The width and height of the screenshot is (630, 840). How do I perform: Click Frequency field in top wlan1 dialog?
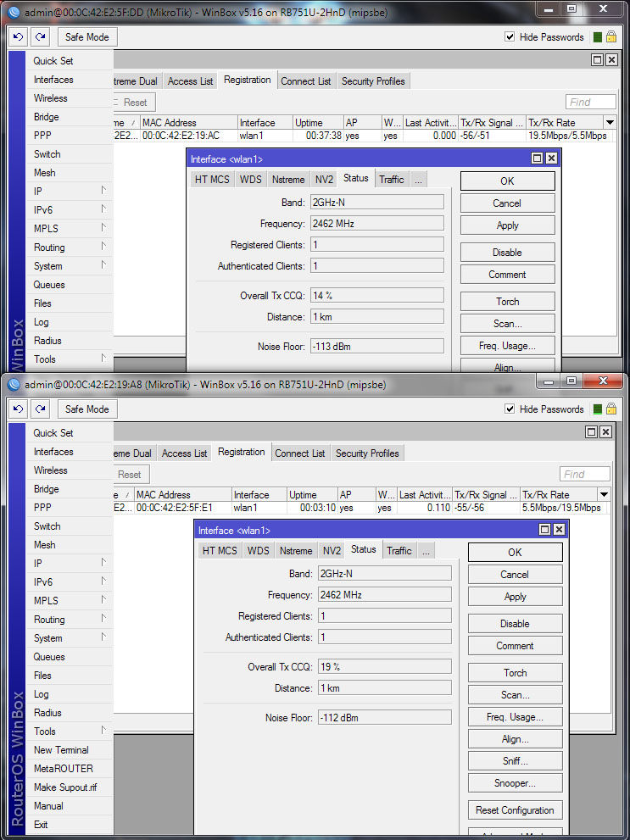tap(377, 224)
